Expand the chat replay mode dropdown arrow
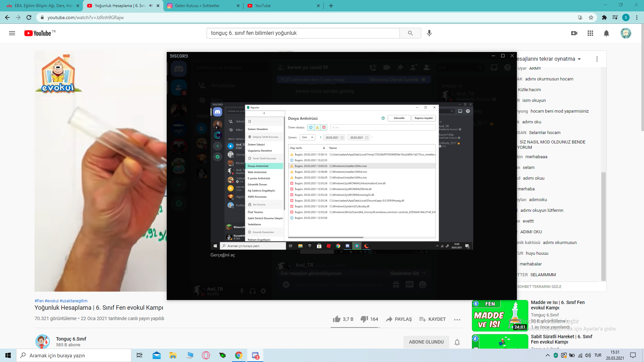Viewport: 644px width, 362px height. pos(579,59)
